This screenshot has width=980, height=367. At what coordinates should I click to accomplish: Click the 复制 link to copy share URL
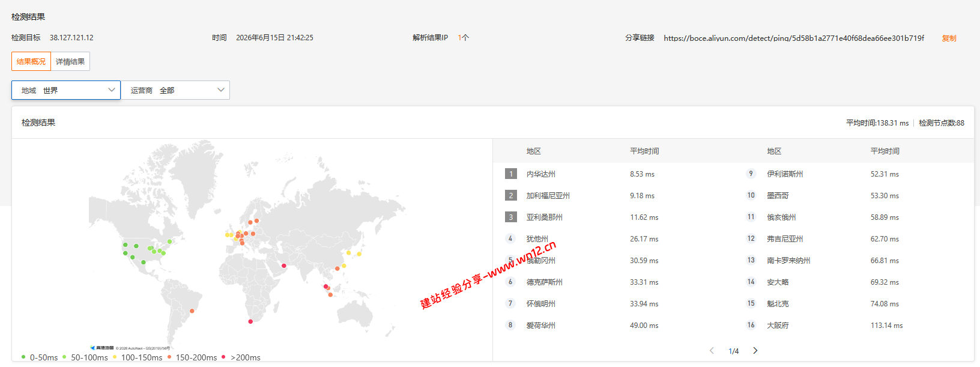[x=949, y=38]
